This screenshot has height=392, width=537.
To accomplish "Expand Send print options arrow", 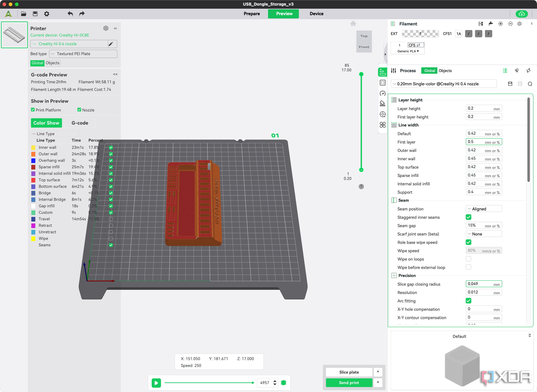I will pos(378,383).
